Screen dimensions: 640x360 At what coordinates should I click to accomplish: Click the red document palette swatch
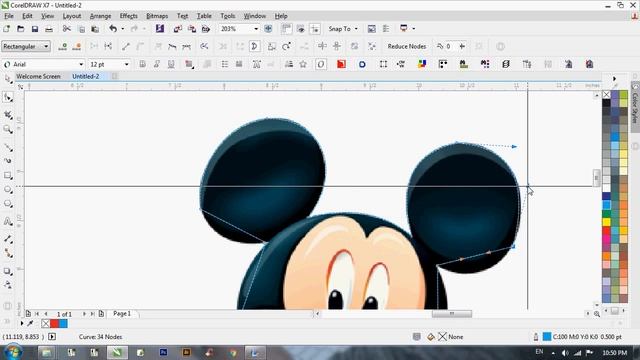pyautogui.click(x=54, y=324)
